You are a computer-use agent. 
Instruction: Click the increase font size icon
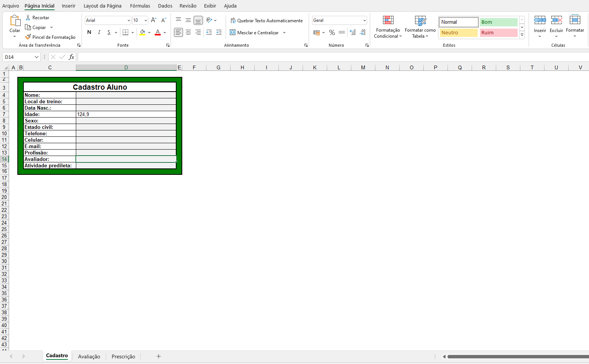click(154, 20)
